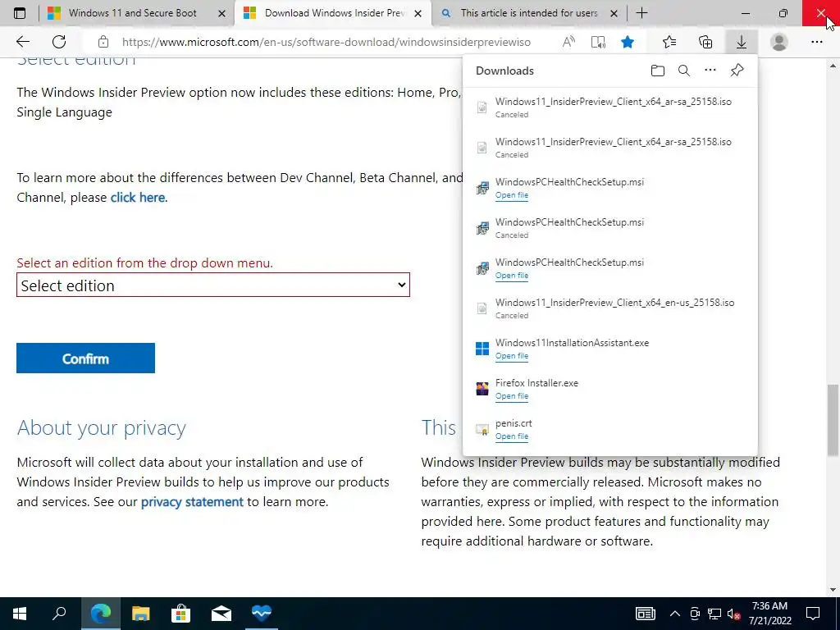Select the canceled WindowsPCHealthCheckSetup.msi entry

click(610, 228)
